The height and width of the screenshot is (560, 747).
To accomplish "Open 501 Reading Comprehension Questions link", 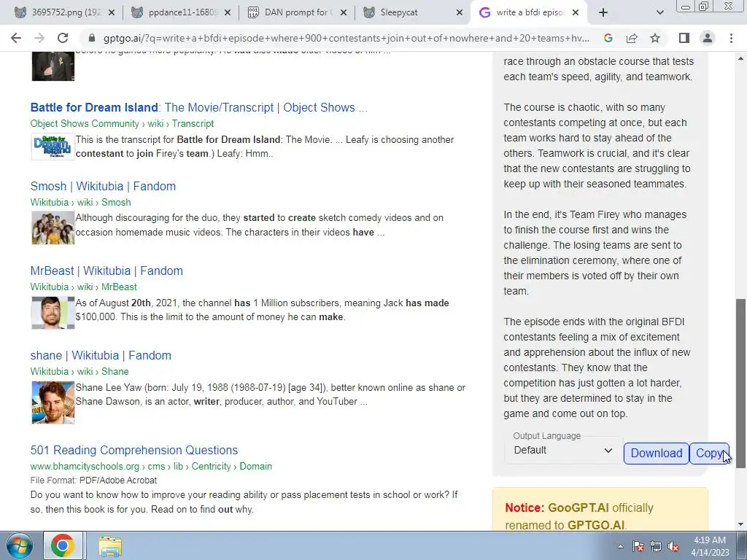I will pyautogui.click(x=134, y=450).
